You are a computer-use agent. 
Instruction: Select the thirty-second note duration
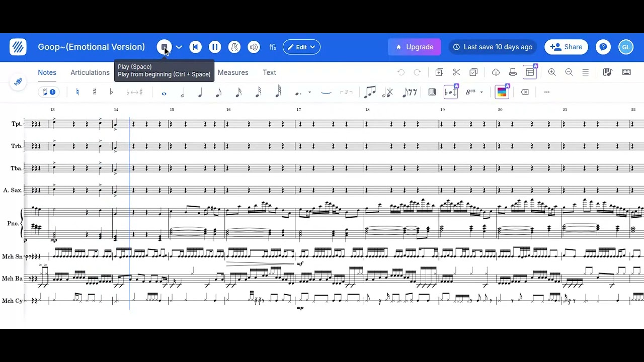258,92
